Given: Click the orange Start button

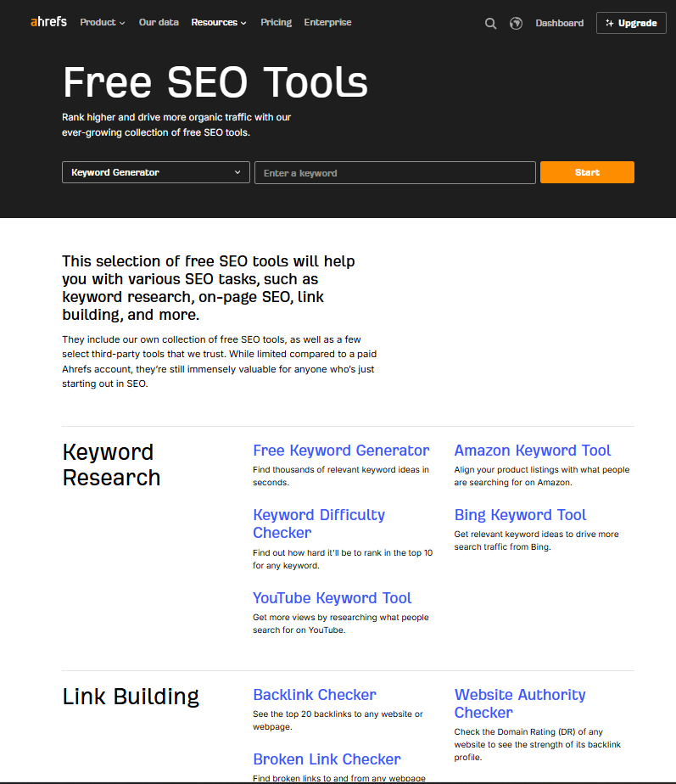Looking at the screenshot, I should click(x=587, y=172).
